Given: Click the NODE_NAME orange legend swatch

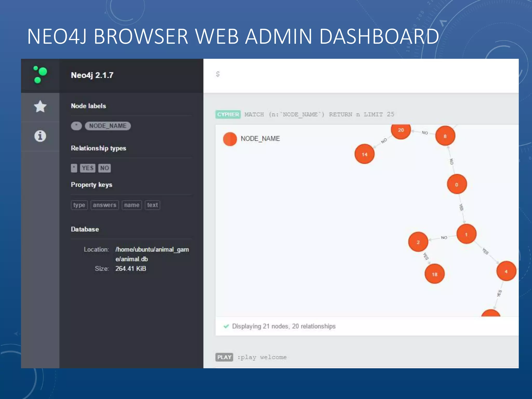Looking at the screenshot, I should (230, 139).
